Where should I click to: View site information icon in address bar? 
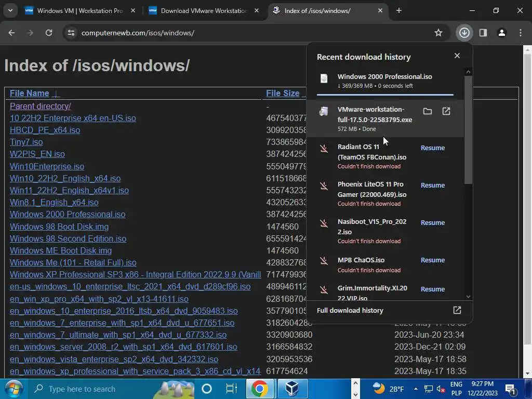pos(71,33)
